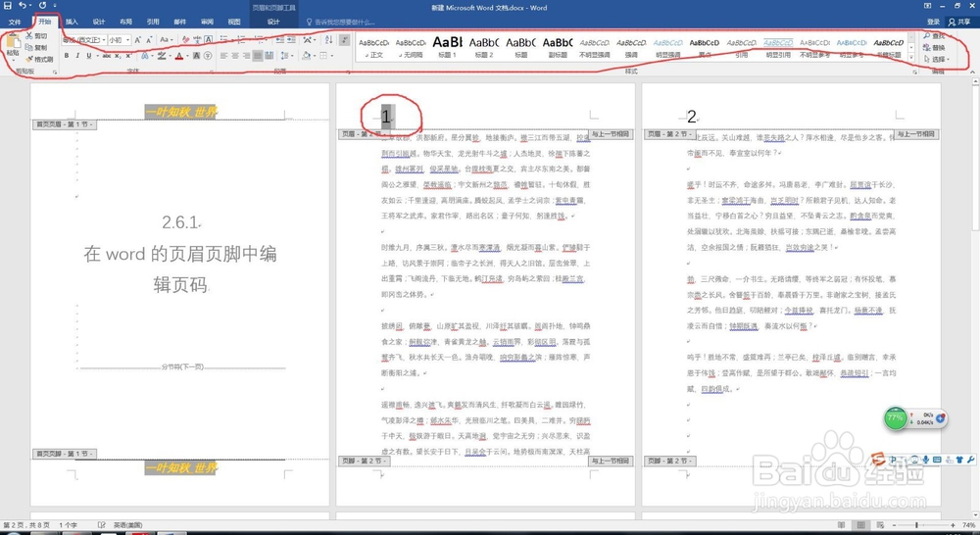Expand the styles gallery more button
The image size is (980, 535).
pos(910,59)
